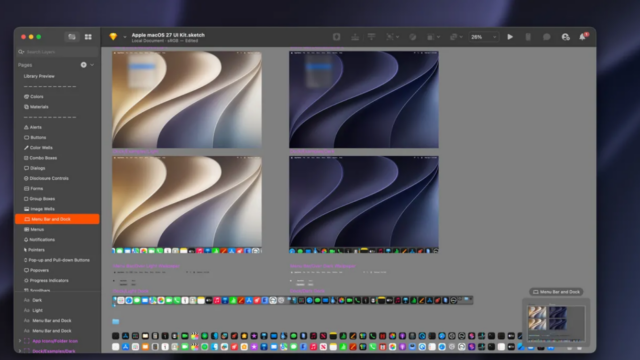Screen dimensions: 640x360
Task: Open the comments speech bubble icon
Action: (x=547, y=37)
